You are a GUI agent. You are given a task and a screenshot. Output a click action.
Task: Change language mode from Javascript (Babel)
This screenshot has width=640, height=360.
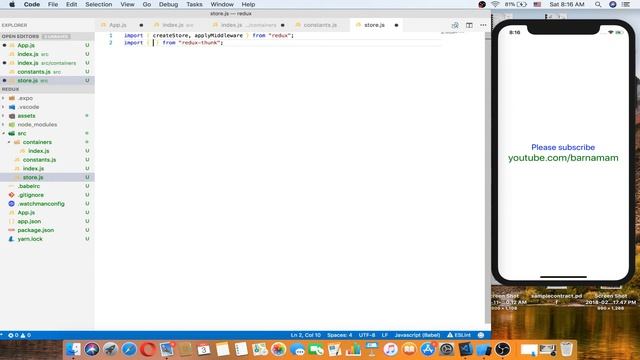(x=417, y=335)
